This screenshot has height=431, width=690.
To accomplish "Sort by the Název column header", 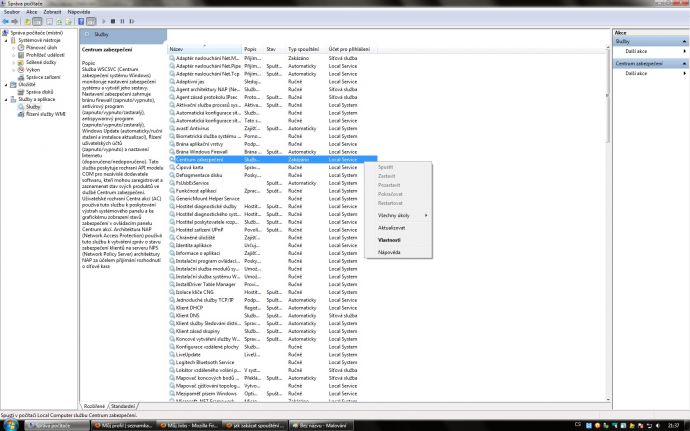I will [x=205, y=49].
